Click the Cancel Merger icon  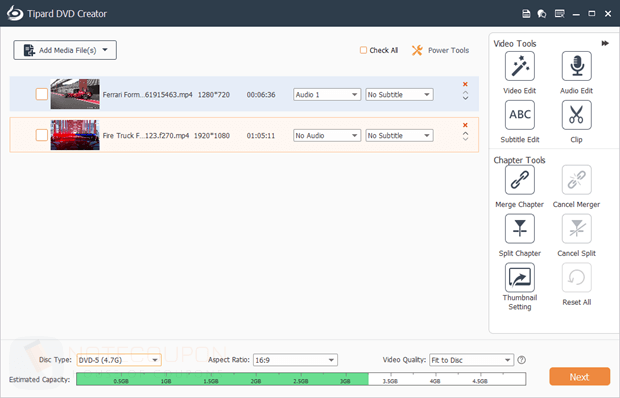577,180
